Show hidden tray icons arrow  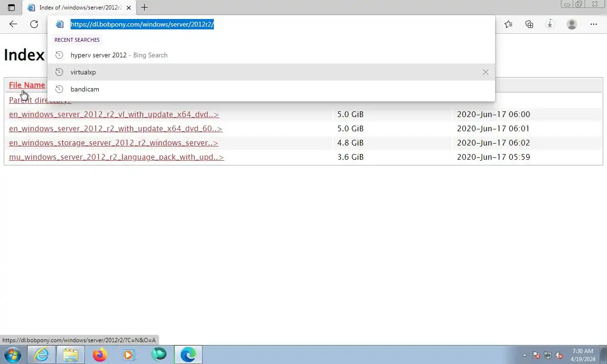point(524,355)
